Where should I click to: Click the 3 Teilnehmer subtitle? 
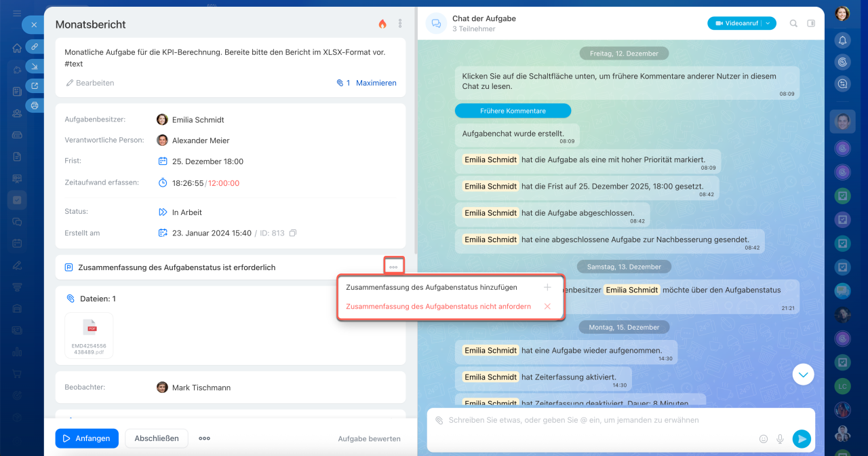(x=474, y=29)
